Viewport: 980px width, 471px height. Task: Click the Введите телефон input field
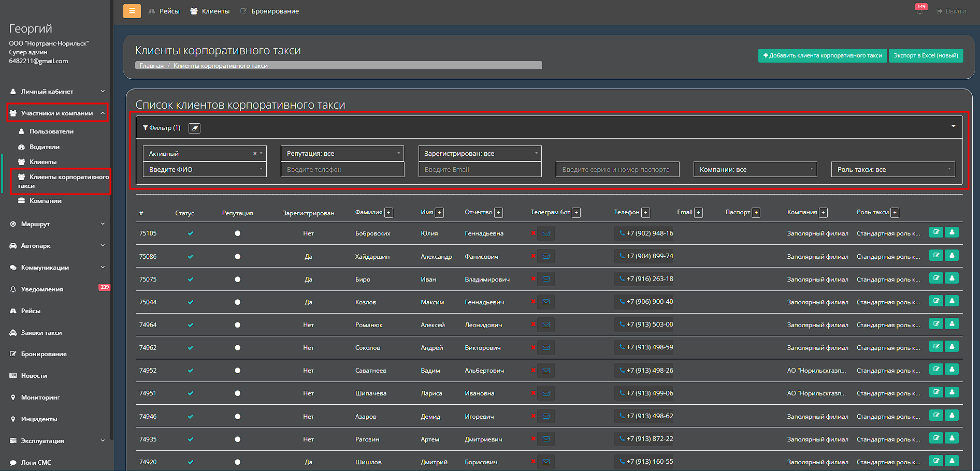(342, 170)
